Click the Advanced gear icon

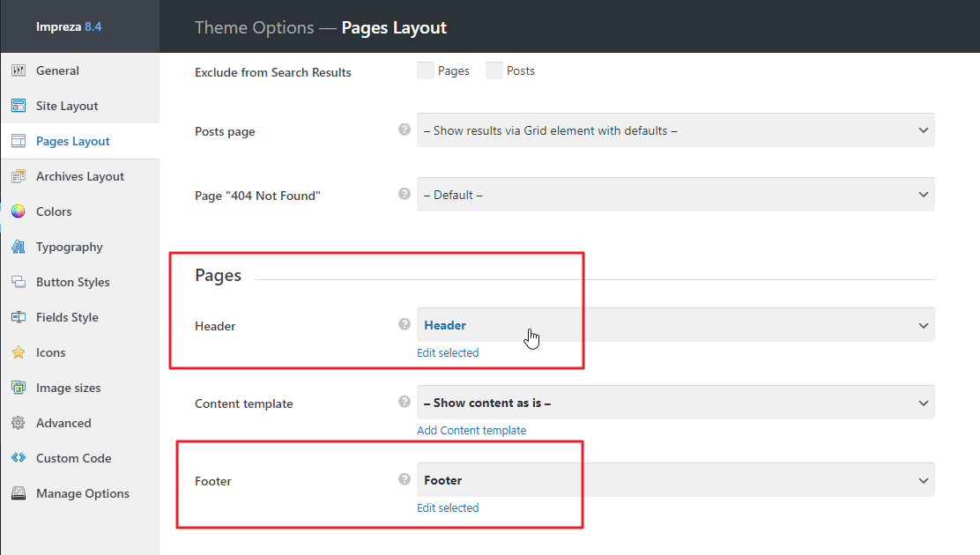pos(19,423)
